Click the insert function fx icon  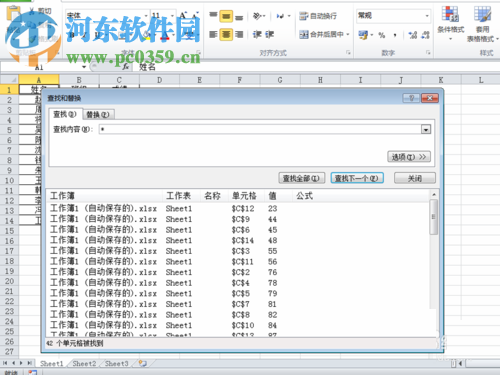coord(126,67)
